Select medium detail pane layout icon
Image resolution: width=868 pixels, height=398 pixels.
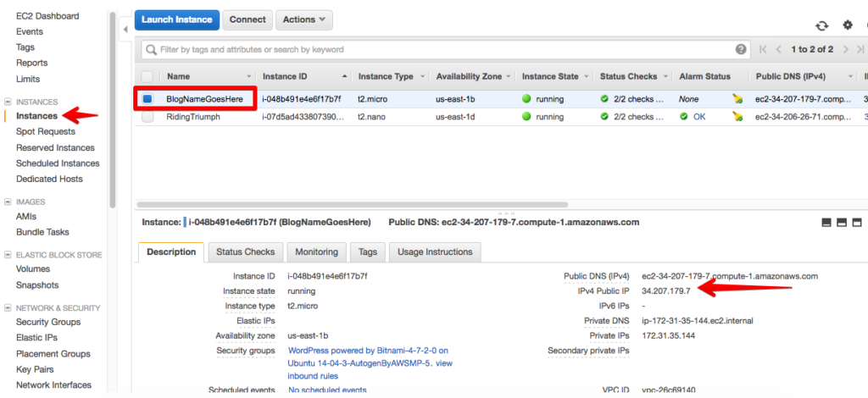click(x=842, y=222)
